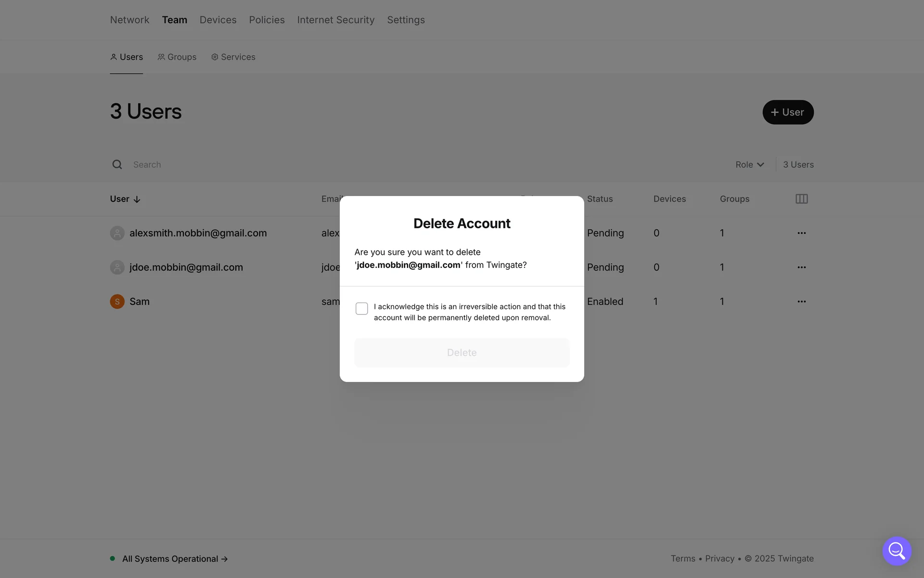The width and height of the screenshot is (924, 578).
Task: Click the avatar next to alexsmith.mobbin@gmail.com
Action: 117,233
